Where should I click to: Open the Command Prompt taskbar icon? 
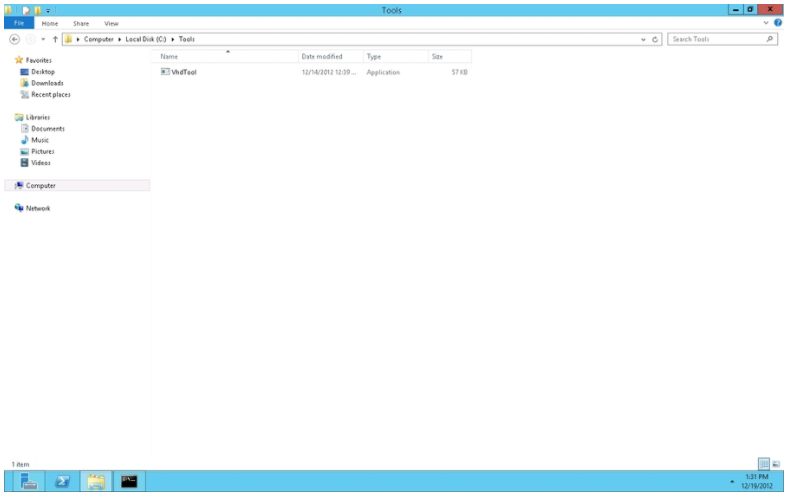(x=129, y=481)
